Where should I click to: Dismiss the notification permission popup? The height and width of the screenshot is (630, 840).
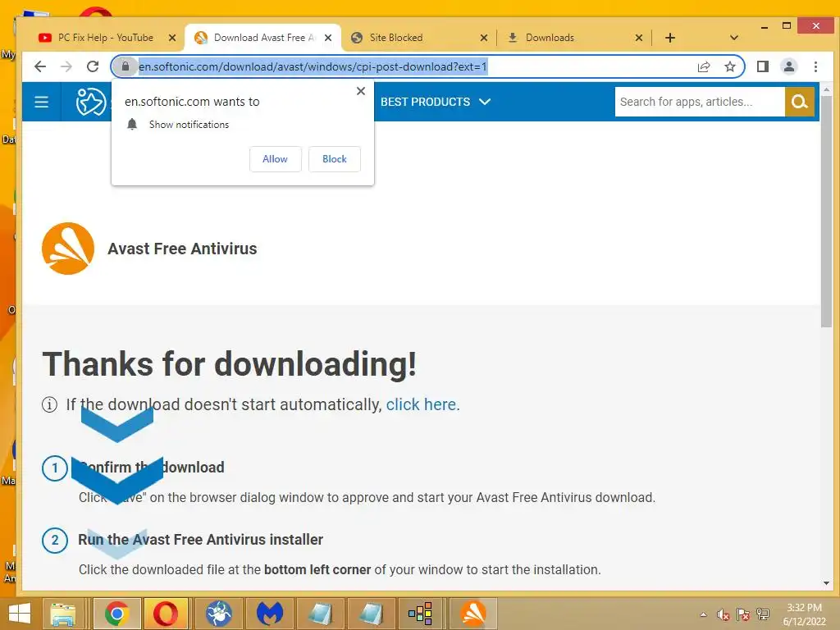(x=361, y=91)
